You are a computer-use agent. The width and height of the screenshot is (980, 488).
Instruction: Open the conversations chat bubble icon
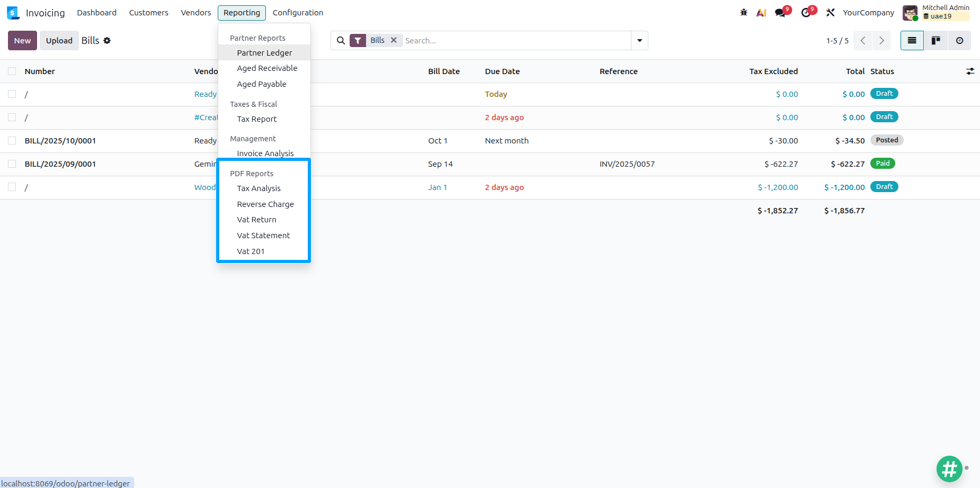click(x=780, y=13)
